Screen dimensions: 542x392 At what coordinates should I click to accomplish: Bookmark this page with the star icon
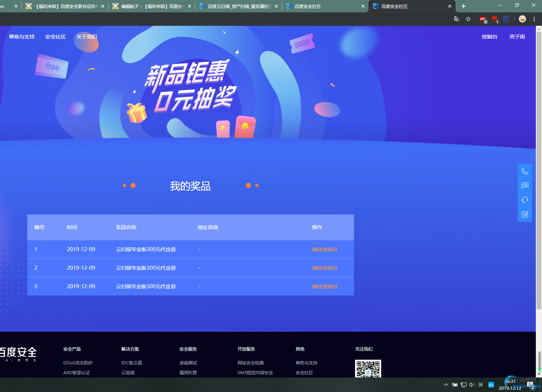tap(468, 19)
